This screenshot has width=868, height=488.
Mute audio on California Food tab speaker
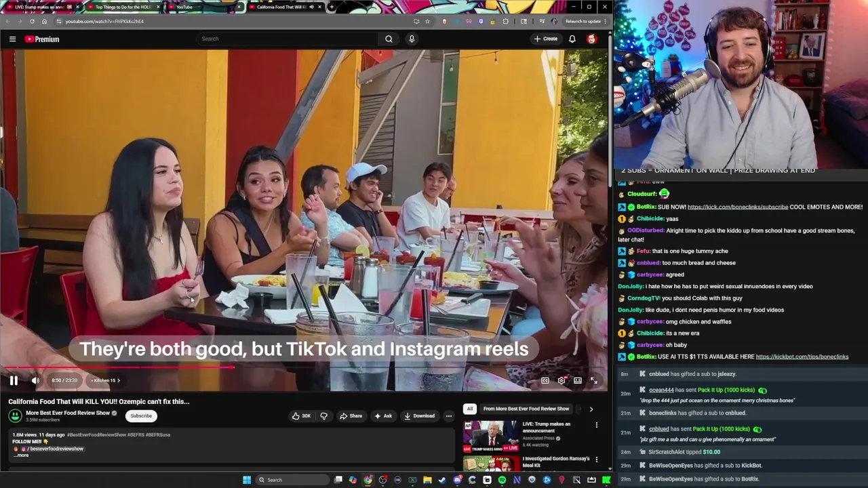click(x=311, y=7)
